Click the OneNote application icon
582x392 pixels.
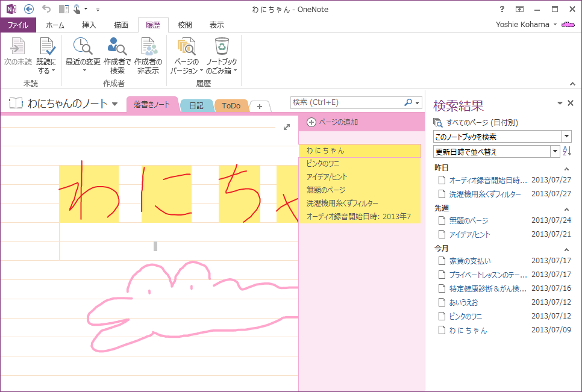(x=11, y=9)
